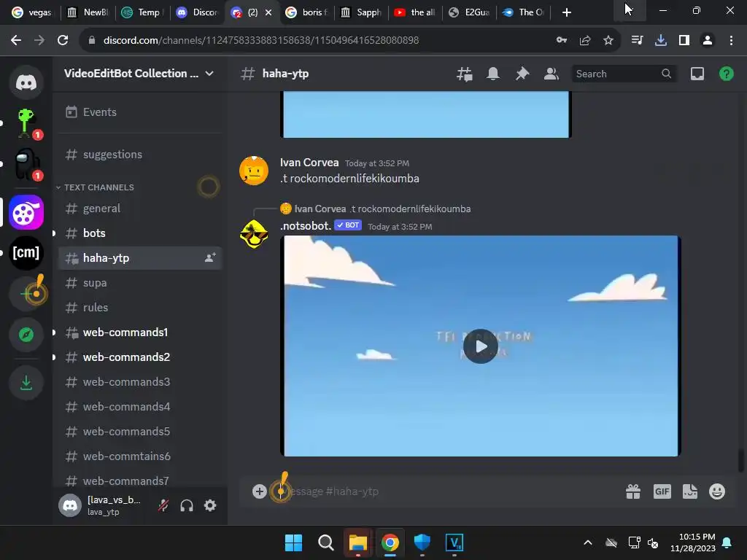This screenshot has width=747, height=560.
Task: Expand the VideoEditBot Collection server dropdown
Action: click(209, 74)
